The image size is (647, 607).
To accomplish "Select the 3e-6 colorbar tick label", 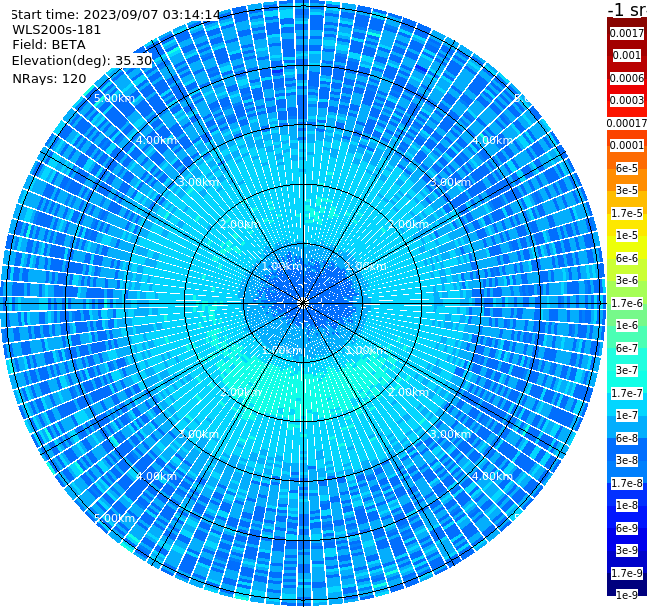I will 627,280.
